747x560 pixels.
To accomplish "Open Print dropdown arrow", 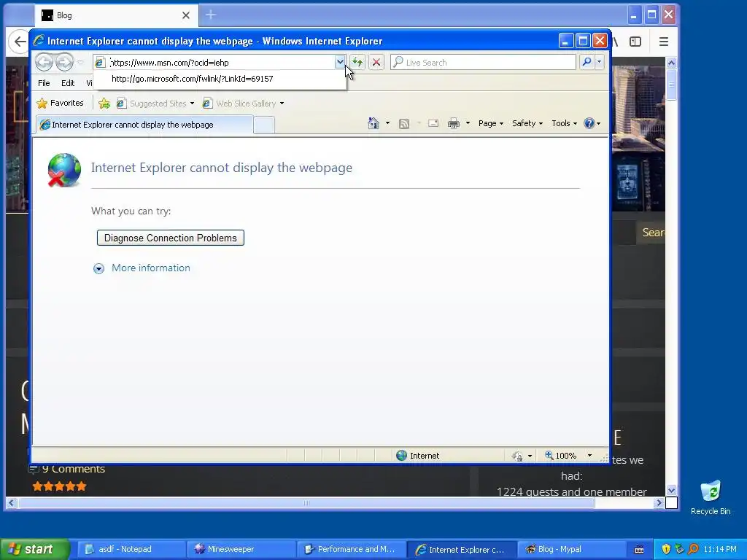I will pos(468,123).
